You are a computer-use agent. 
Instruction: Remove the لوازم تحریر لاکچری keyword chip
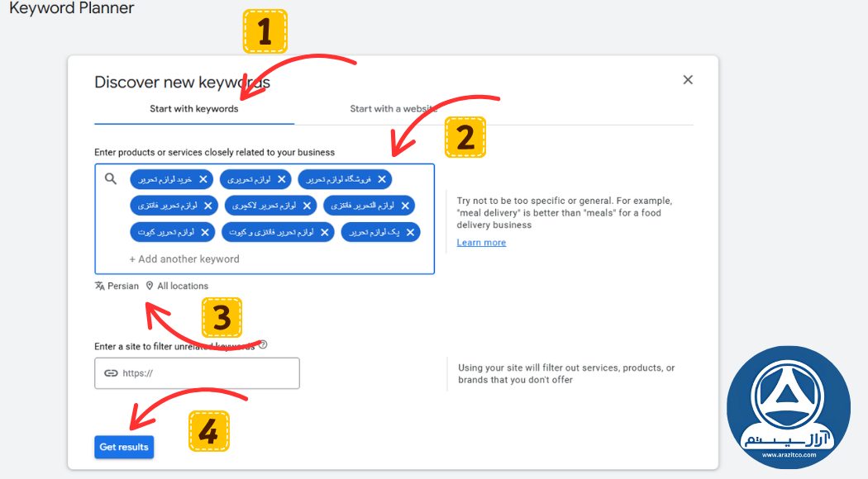[306, 206]
